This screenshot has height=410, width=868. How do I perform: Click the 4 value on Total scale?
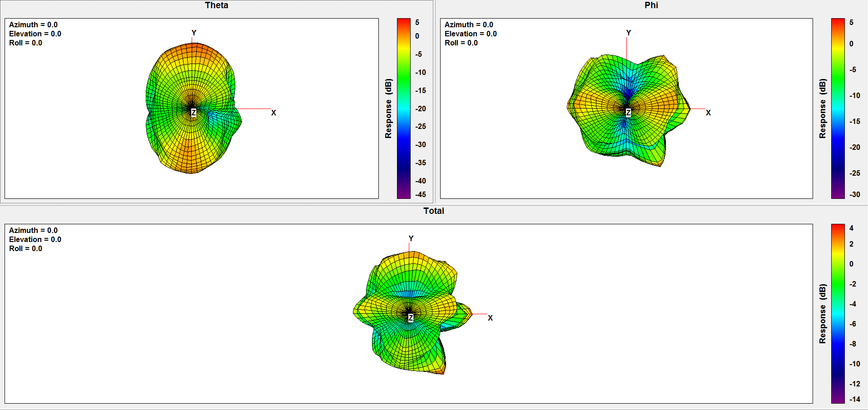point(852,228)
